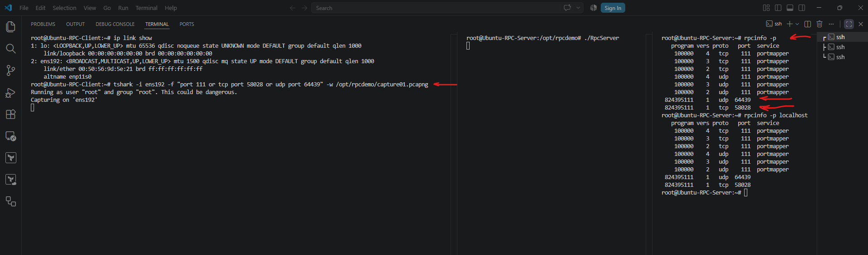This screenshot has height=255, width=868.
Task: Open the File menu
Action: tap(24, 8)
